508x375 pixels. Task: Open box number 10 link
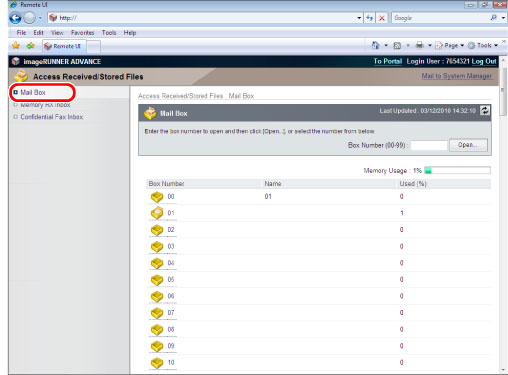[x=171, y=363]
